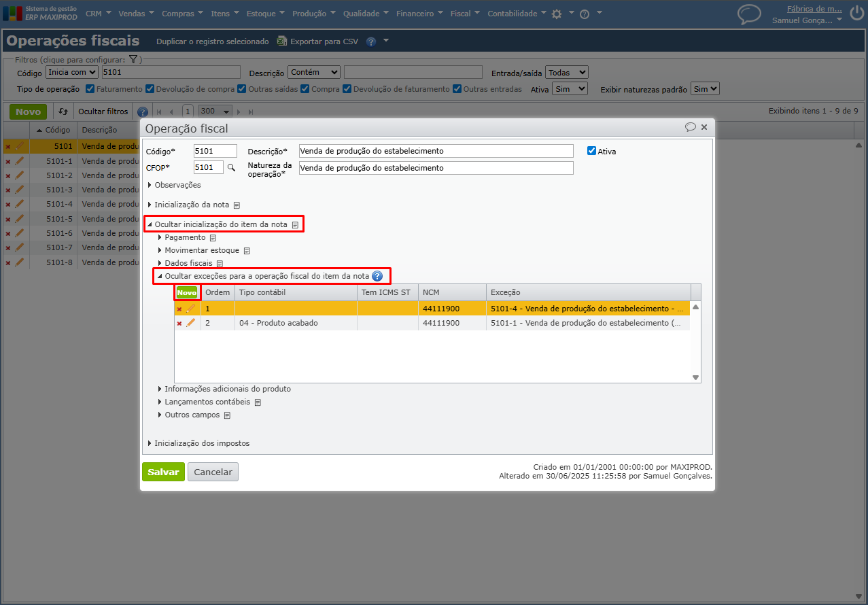Delete row 5101-1 with red X

pos(8,161)
